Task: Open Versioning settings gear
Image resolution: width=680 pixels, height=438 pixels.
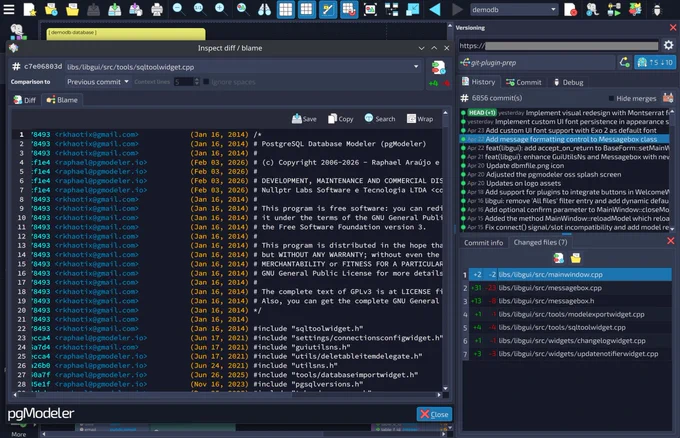Action: click(669, 45)
